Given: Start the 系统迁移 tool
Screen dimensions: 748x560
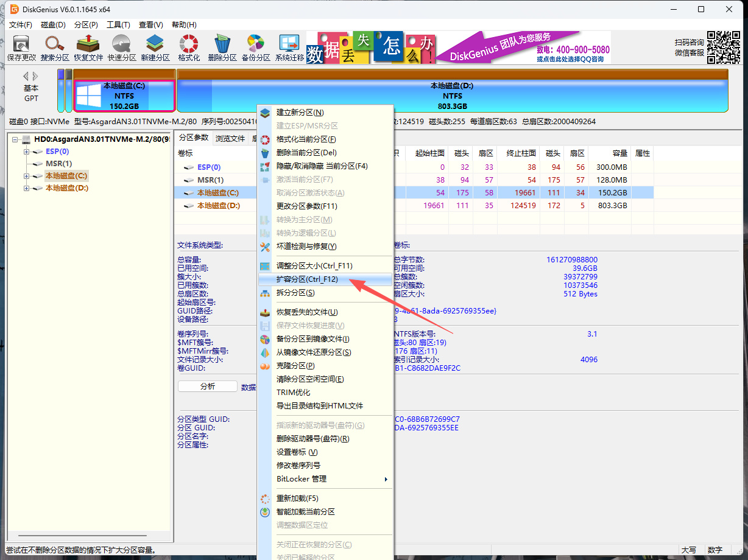Looking at the screenshot, I should tap(289, 48).
